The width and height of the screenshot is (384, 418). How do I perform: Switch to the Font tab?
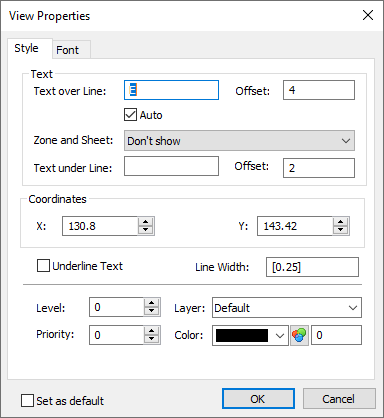coord(68,50)
